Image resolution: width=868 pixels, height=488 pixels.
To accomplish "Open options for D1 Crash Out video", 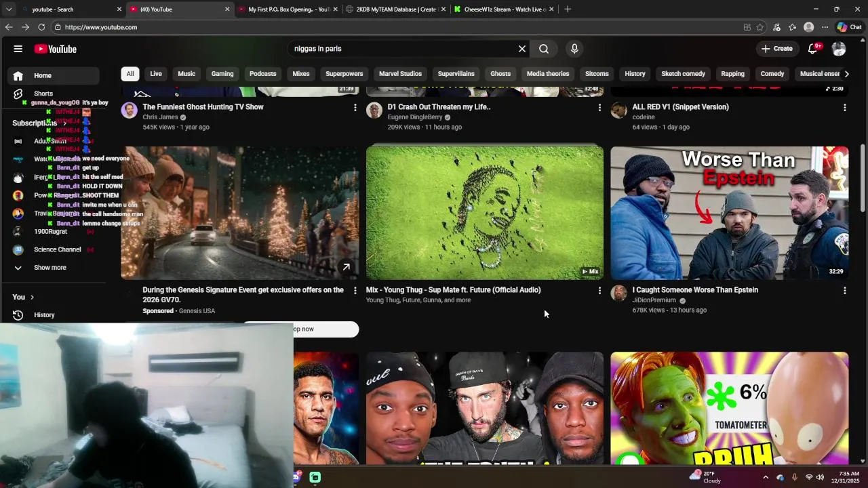I will point(599,107).
